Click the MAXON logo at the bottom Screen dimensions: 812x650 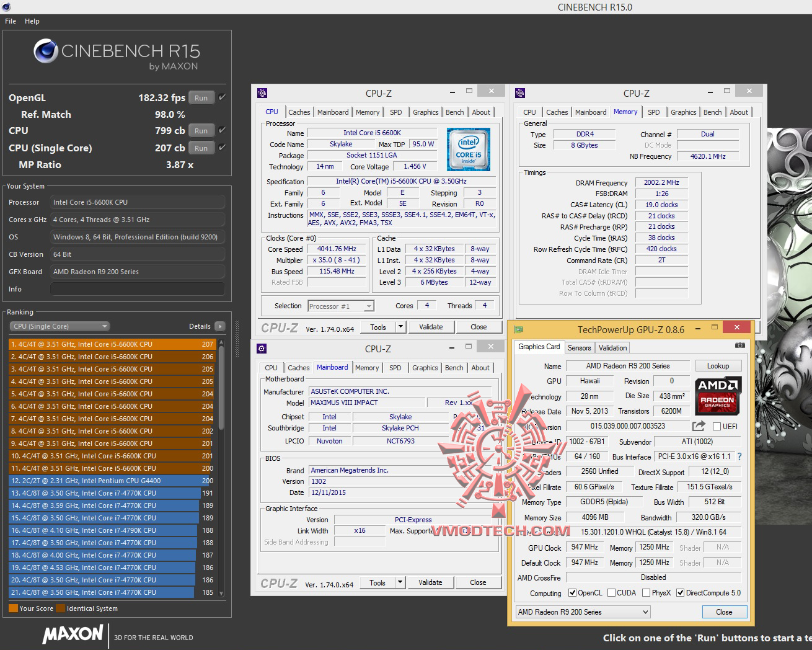pyautogui.click(x=73, y=634)
